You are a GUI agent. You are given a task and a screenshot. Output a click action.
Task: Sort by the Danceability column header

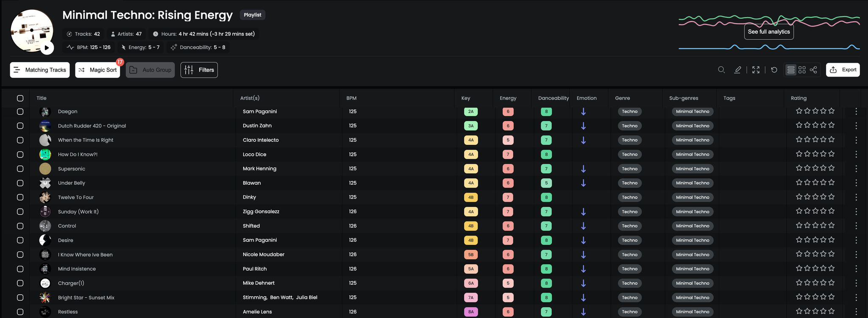pos(554,98)
